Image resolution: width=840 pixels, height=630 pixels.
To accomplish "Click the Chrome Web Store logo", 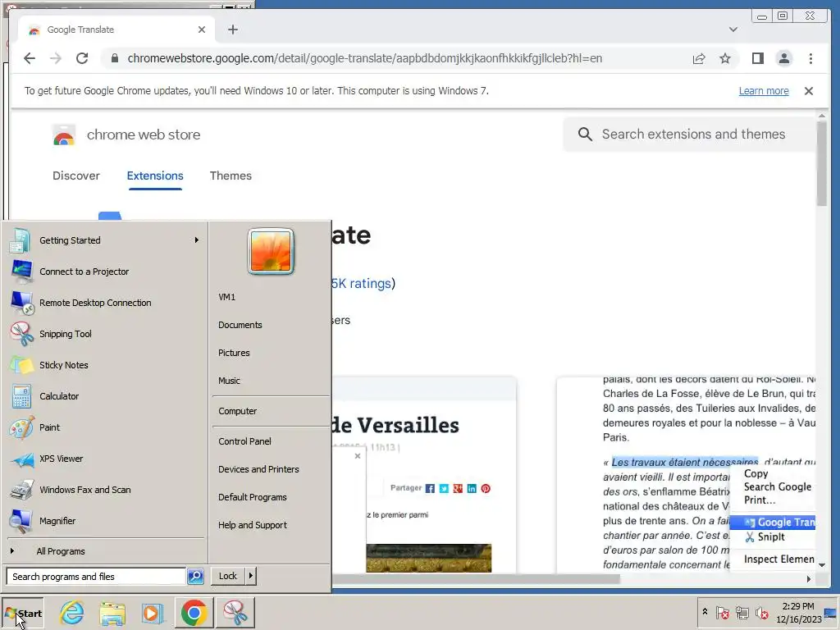I will point(64,135).
